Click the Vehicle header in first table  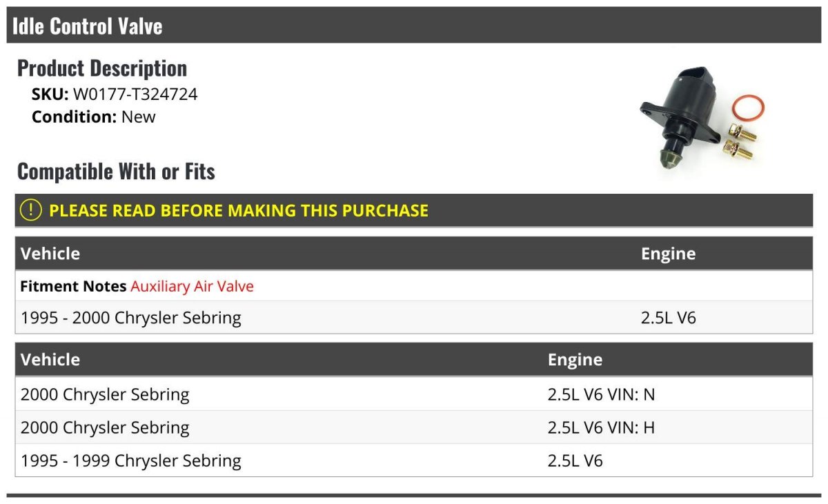coord(50,253)
